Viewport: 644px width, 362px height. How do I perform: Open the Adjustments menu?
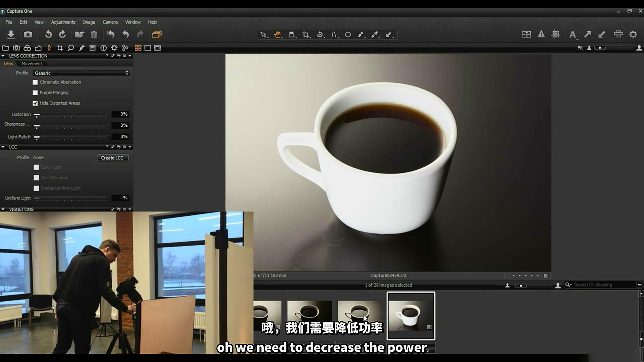click(x=63, y=22)
